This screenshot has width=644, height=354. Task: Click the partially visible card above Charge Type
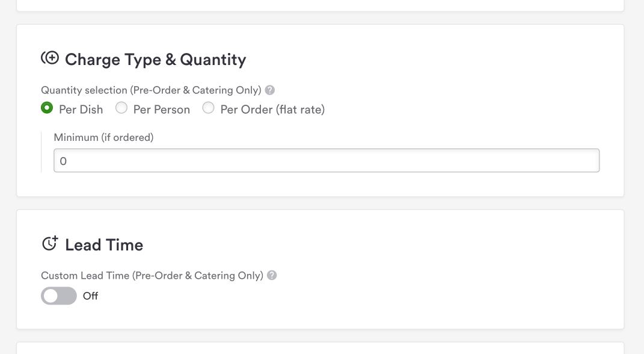point(320,5)
